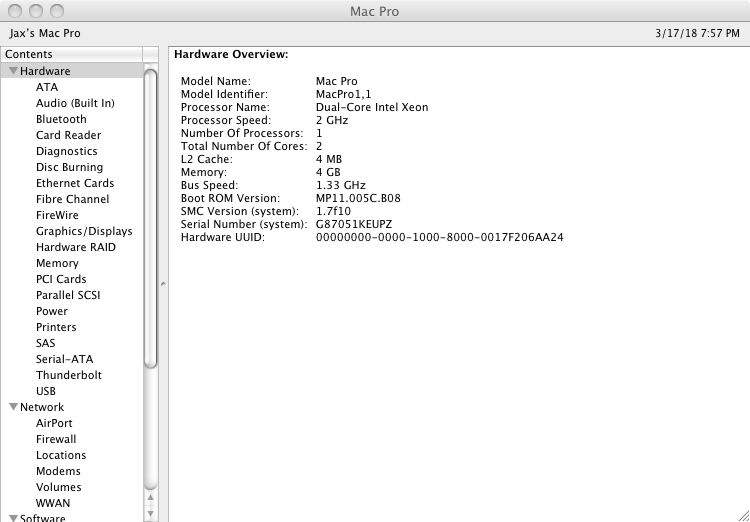Click Boot ROM Version value MP11.005C.B08

pyautogui.click(x=358, y=199)
